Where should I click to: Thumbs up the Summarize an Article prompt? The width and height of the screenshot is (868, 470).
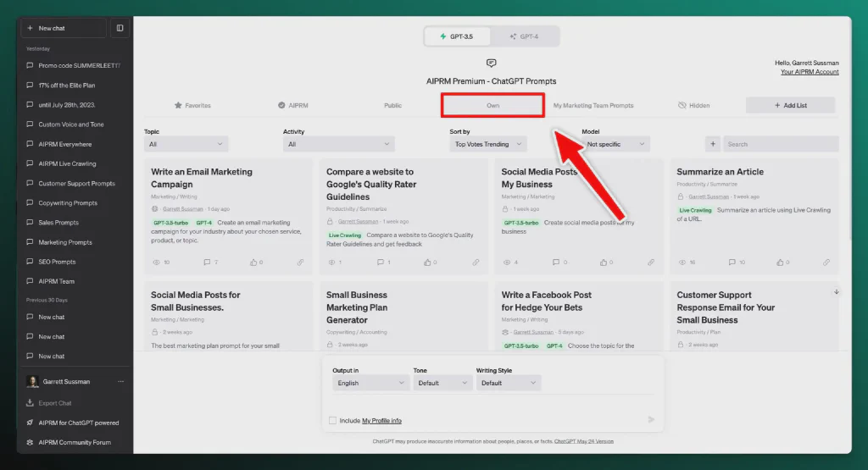click(780, 262)
